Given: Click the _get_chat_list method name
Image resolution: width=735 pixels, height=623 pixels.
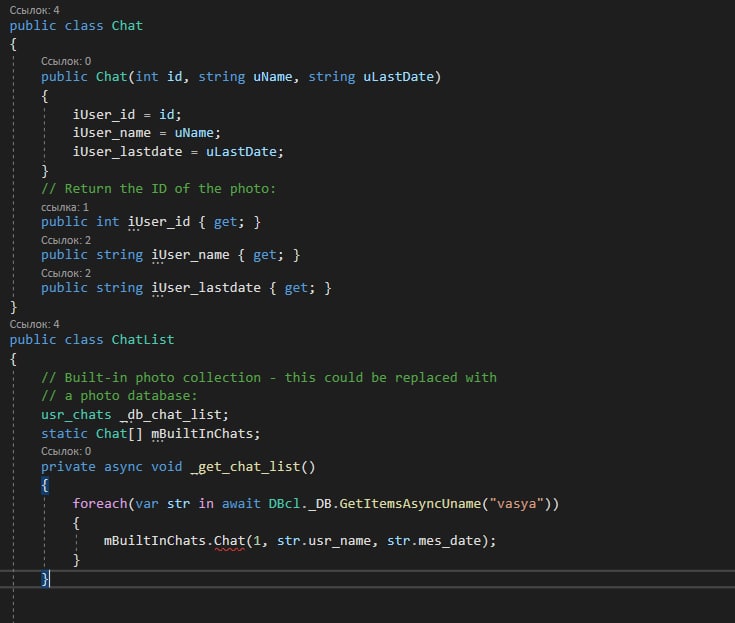Looking at the screenshot, I should [245, 467].
